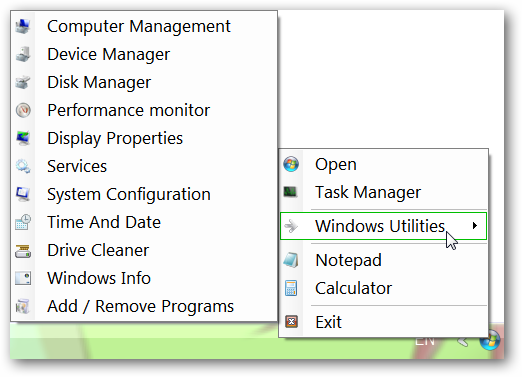
Task: Click the Windows orb tray icon
Action: (x=490, y=341)
